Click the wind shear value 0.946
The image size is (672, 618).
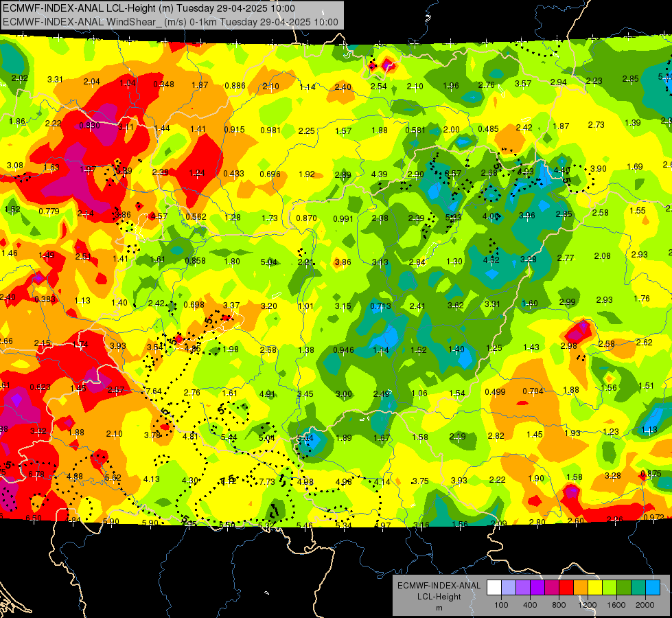343,350
